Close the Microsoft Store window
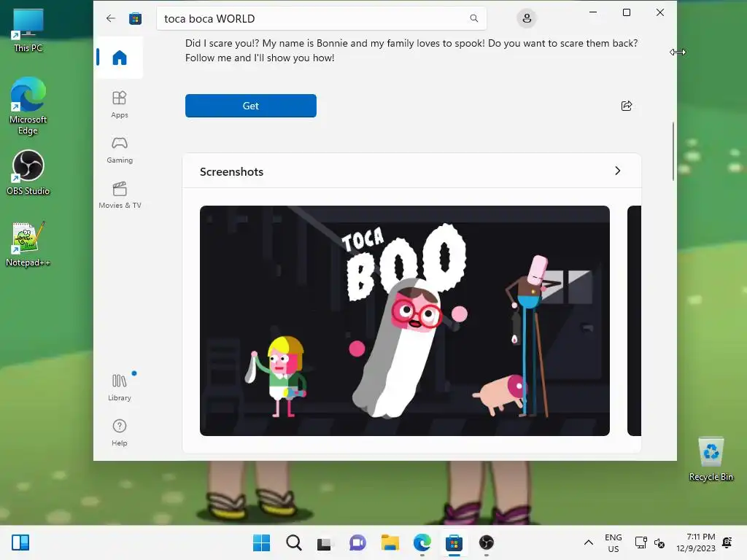 pos(659,12)
